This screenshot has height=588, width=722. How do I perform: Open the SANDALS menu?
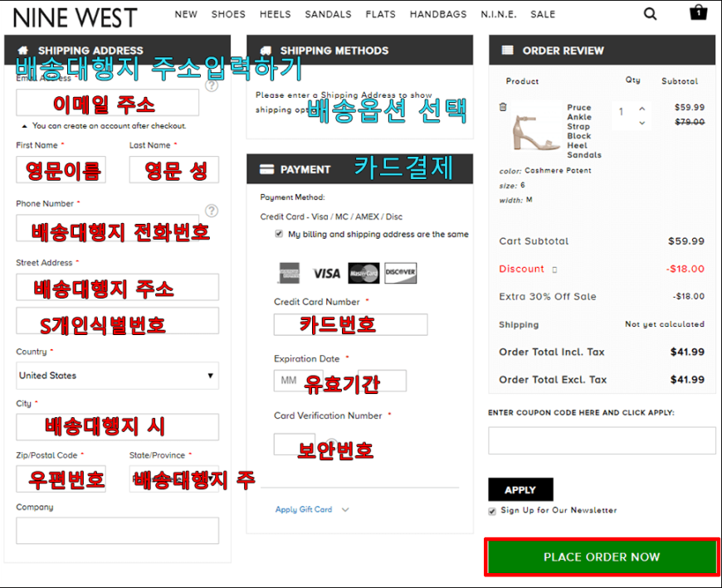coord(329,14)
